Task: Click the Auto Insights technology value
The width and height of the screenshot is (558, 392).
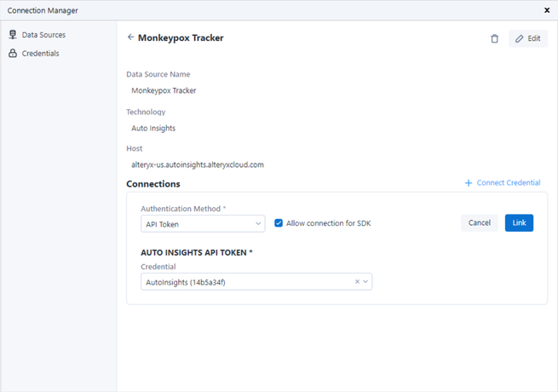Action: (153, 128)
